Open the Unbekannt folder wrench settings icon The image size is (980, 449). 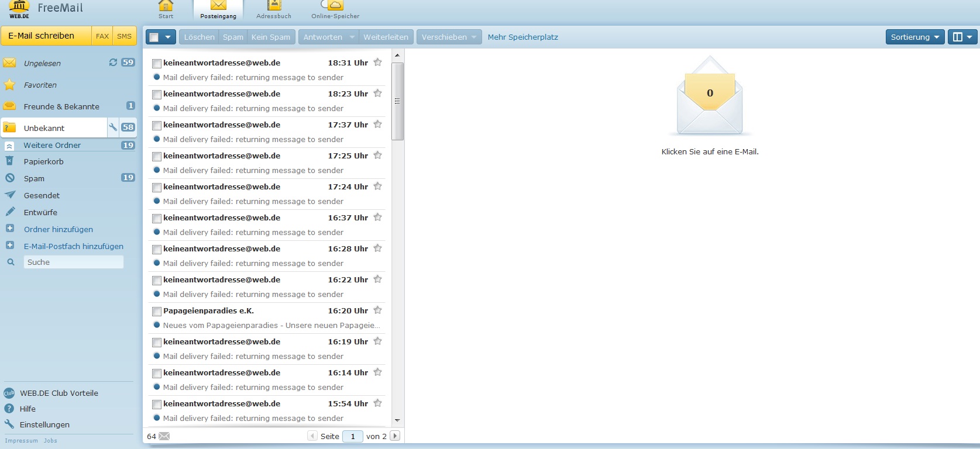[113, 127]
